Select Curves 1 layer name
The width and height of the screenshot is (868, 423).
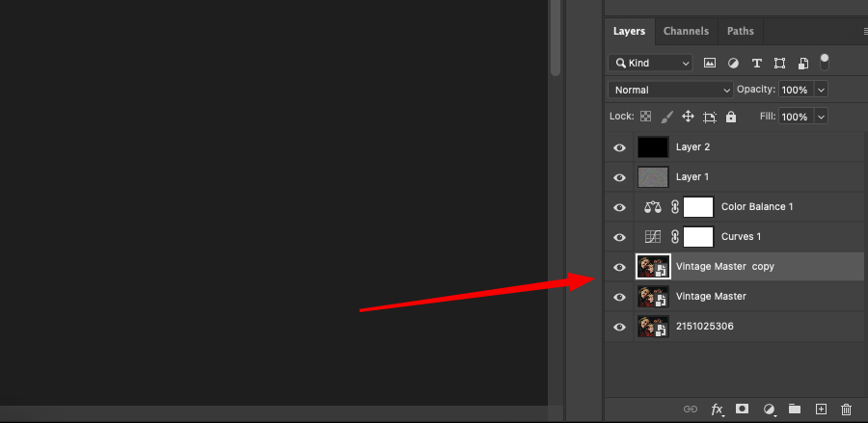(742, 237)
